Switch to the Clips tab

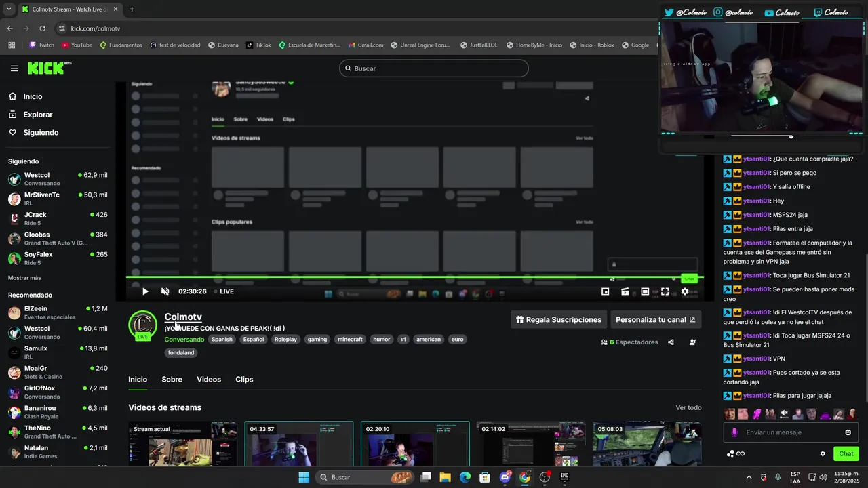coord(244,380)
